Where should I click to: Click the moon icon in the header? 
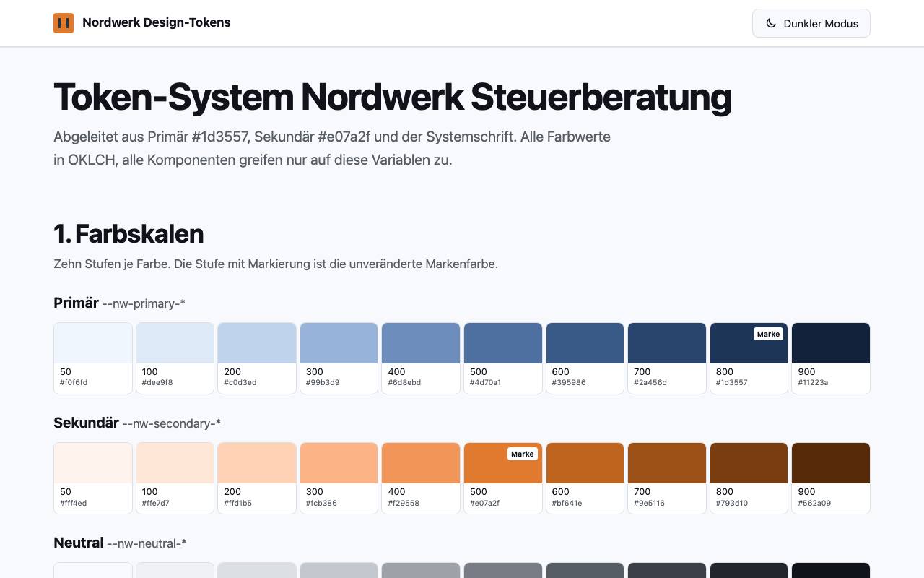coord(771,23)
